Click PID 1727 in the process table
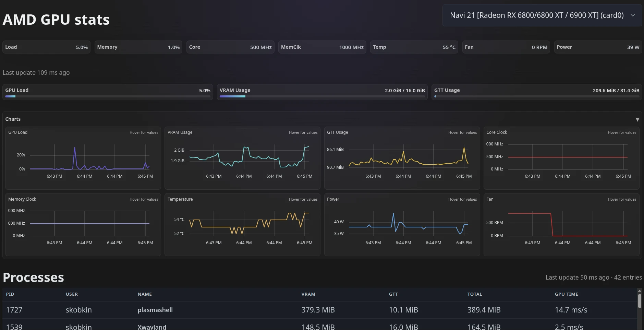 (14, 310)
